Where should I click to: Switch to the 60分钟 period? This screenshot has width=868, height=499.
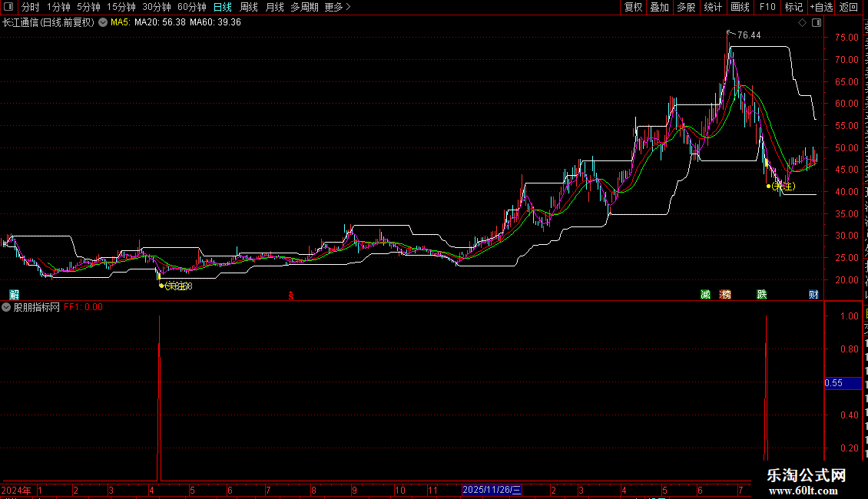tap(191, 7)
